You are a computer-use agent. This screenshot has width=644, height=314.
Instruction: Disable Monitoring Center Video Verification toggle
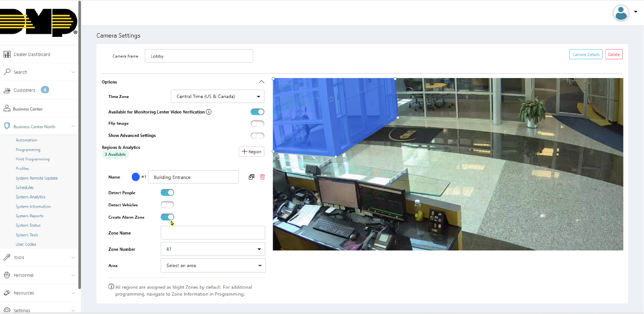(x=257, y=112)
